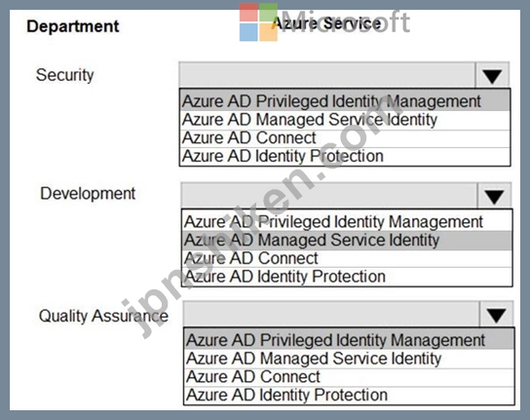Select Managed Service Identity for Quality Assurance
The image size is (530, 420).
(349, 359)
